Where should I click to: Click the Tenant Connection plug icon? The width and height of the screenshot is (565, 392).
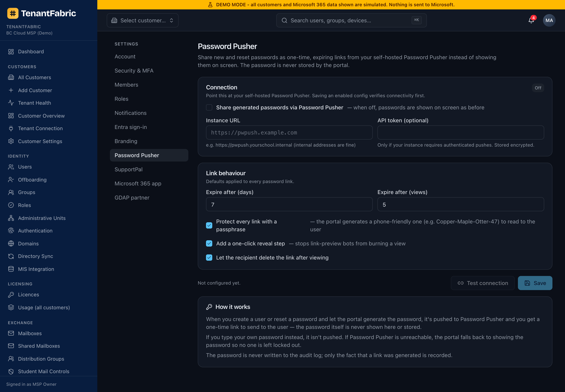pyautogui.click(x=11, y=128)
